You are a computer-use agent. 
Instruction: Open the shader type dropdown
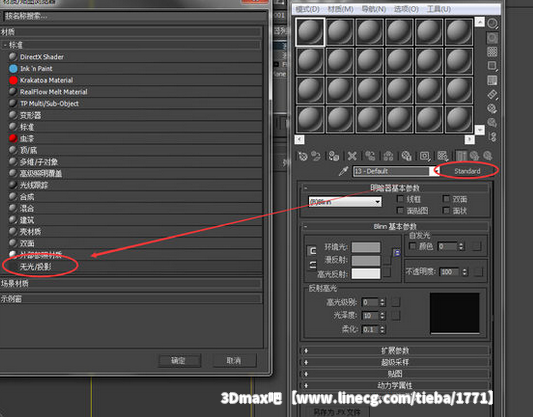tap(345, 202)
